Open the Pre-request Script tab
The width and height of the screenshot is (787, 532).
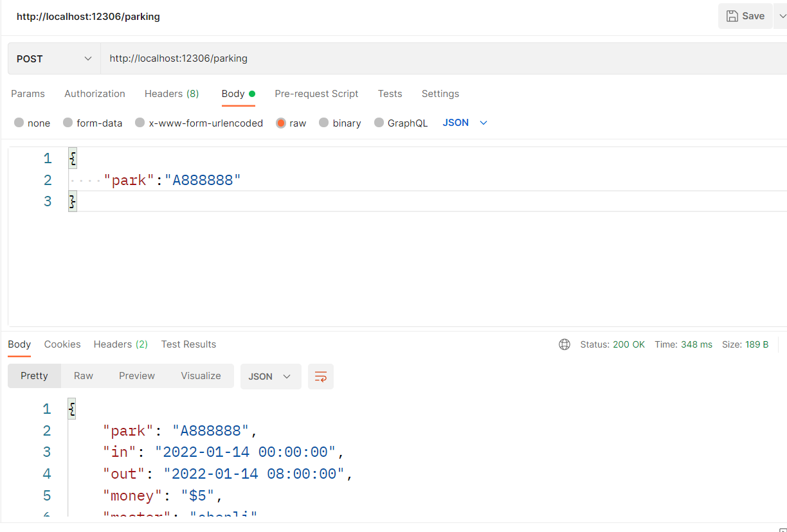pos(316,94)
